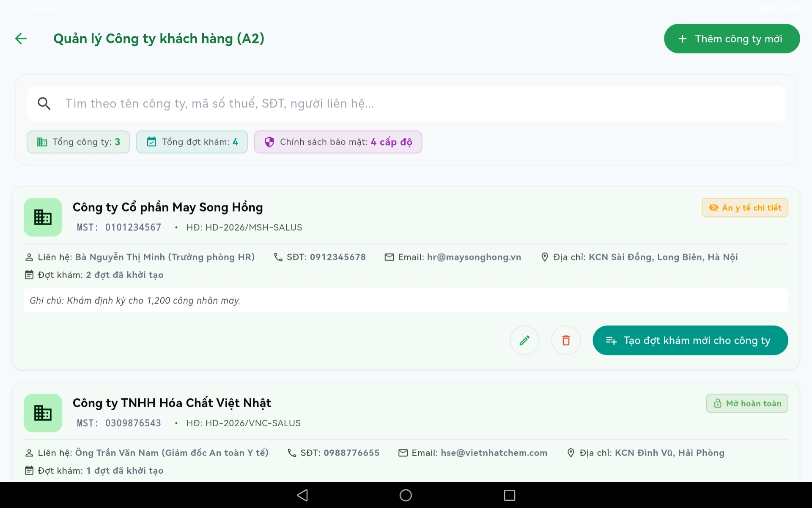Viewport: 812px width, 508px height.
Task: Tap Android home circle button
Action: 406,495
